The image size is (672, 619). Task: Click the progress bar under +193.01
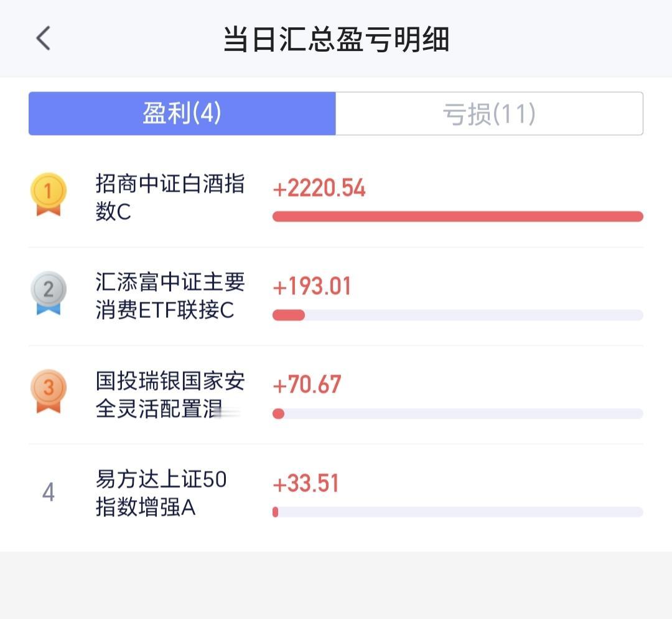458,315
